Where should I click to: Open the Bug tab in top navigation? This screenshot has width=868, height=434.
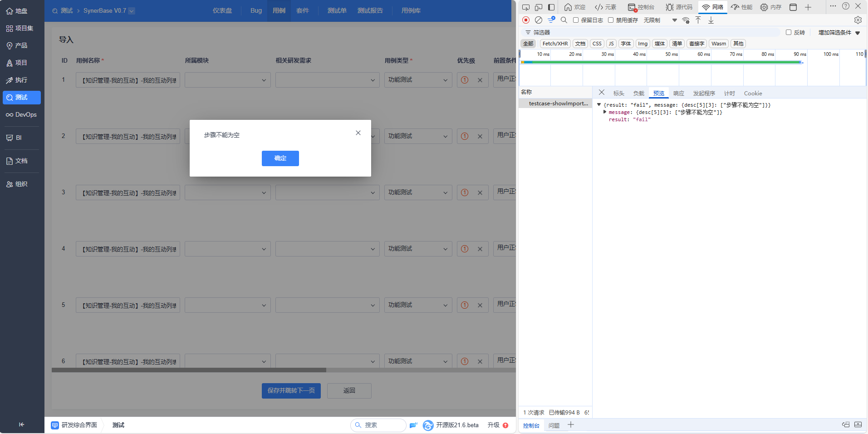click(256, 10)
